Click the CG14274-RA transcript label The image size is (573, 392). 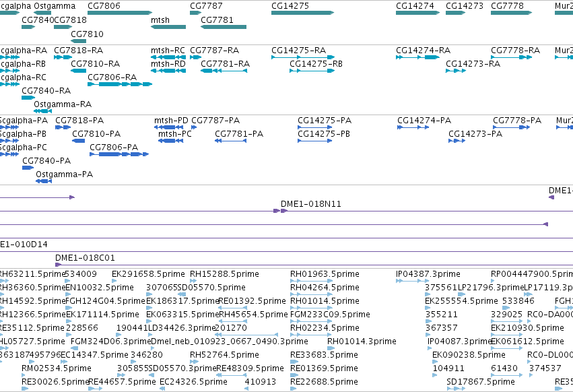pos(423,50)
